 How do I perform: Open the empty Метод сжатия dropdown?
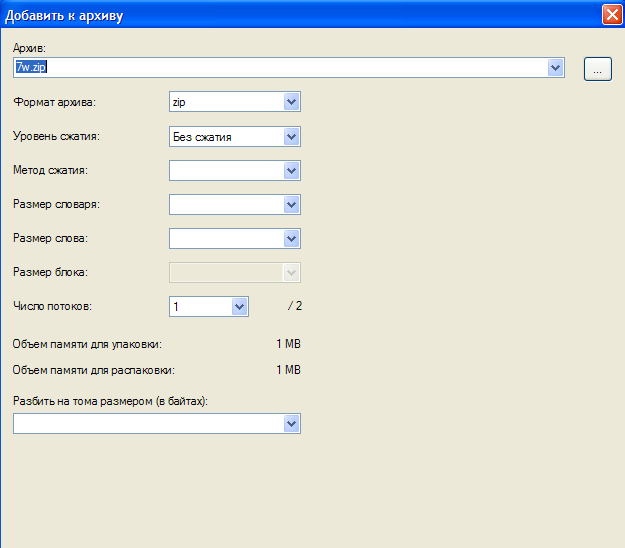click(234, 170)
